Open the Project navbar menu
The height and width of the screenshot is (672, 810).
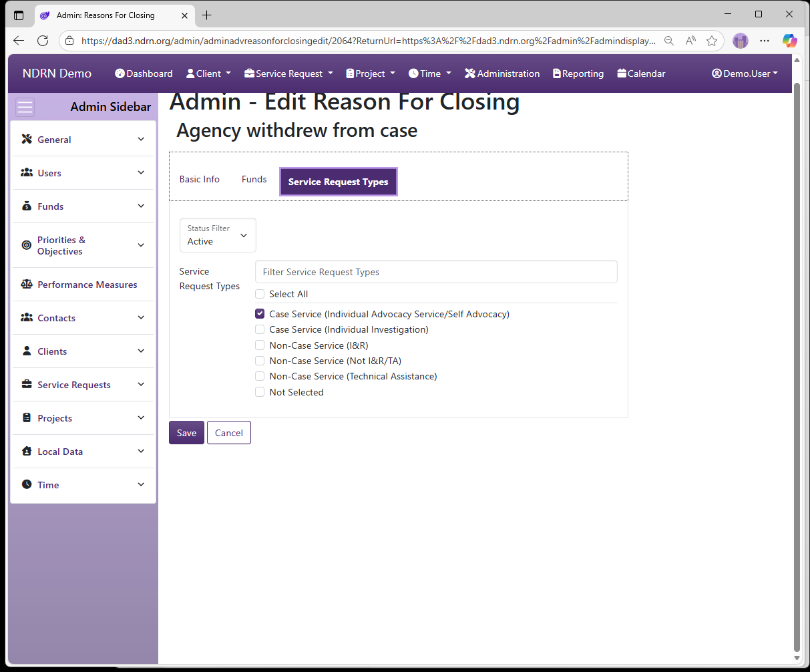(x=371, y=73)
